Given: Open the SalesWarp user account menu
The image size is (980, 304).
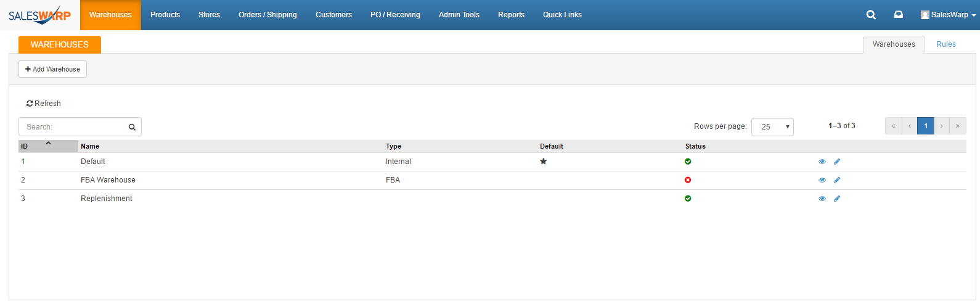Looking at the screenshot, I should point(948,15).
